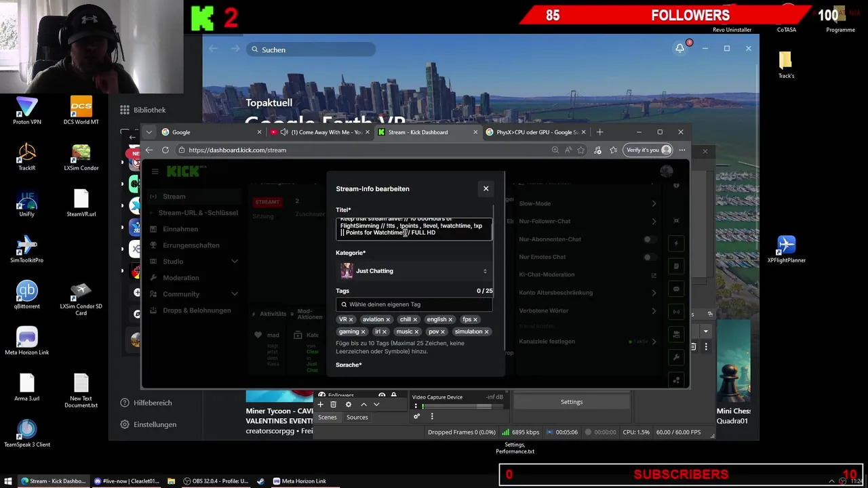Image resolution: width=868 pixels, height=488 pixels.
Task: Delete selected scene with OBS trash icon
Action: [x=333, y=405]
